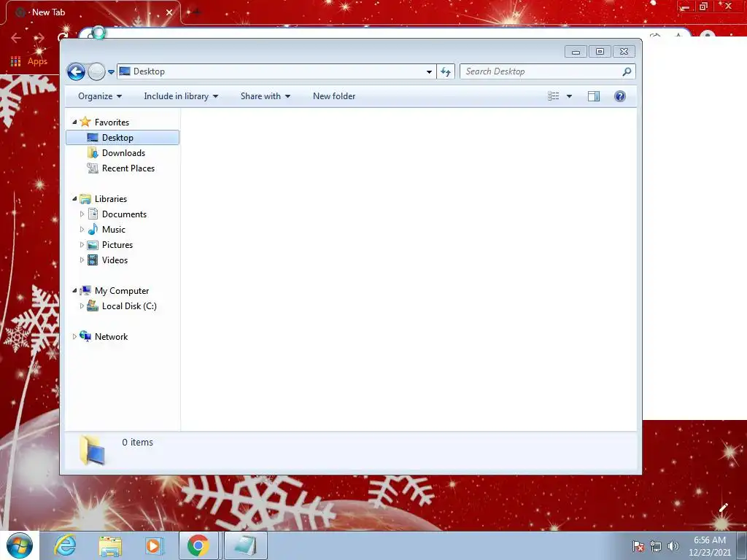
Task: Click the Desktop folder icon in details pane
Action: point(93,450)
